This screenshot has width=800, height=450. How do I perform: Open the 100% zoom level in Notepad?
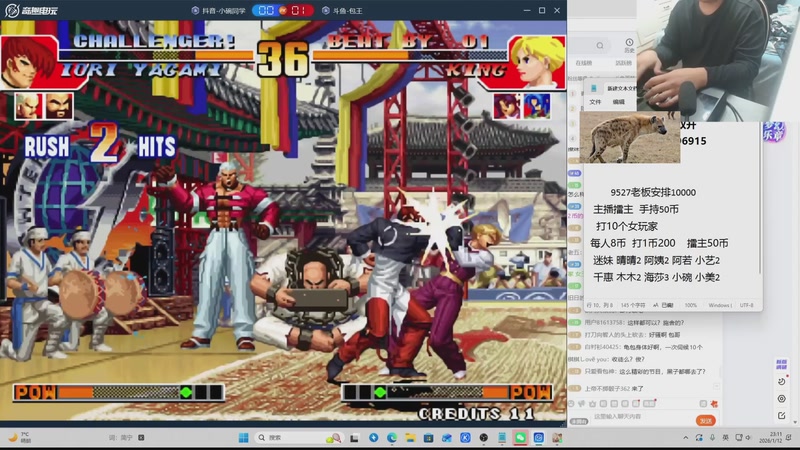[x=690, y=305]
